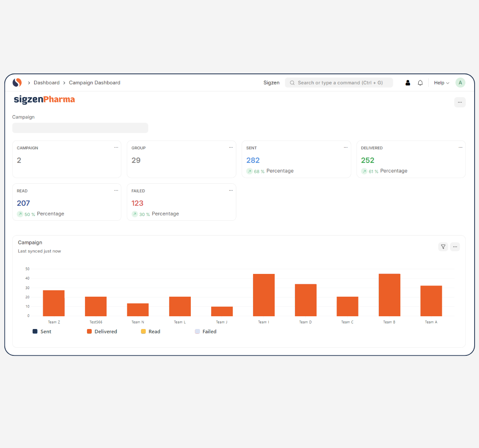The width and height of the screenshot is (479, 448).
Task: Open the Campaign chart three-dot menu
Action: [x=455, y=247]
